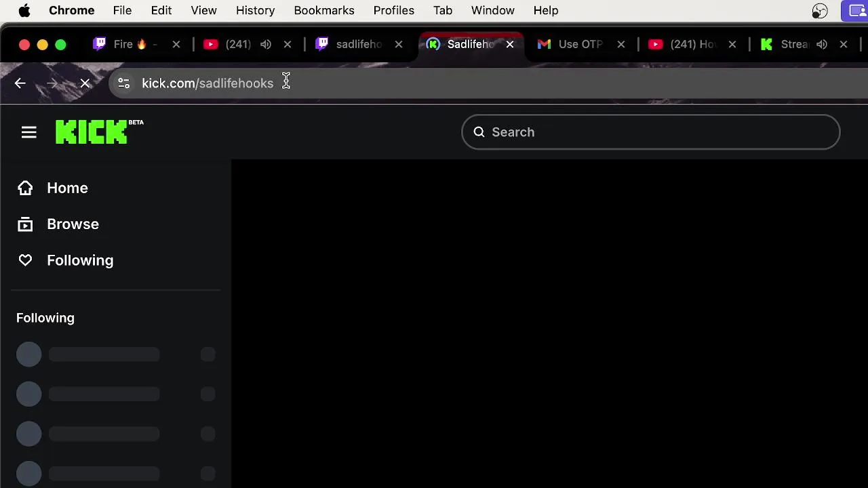Image resolution: width=868 pixels, height=488 pixels.
Task: Click the search magnifier icon
Action: pos(479,132)
